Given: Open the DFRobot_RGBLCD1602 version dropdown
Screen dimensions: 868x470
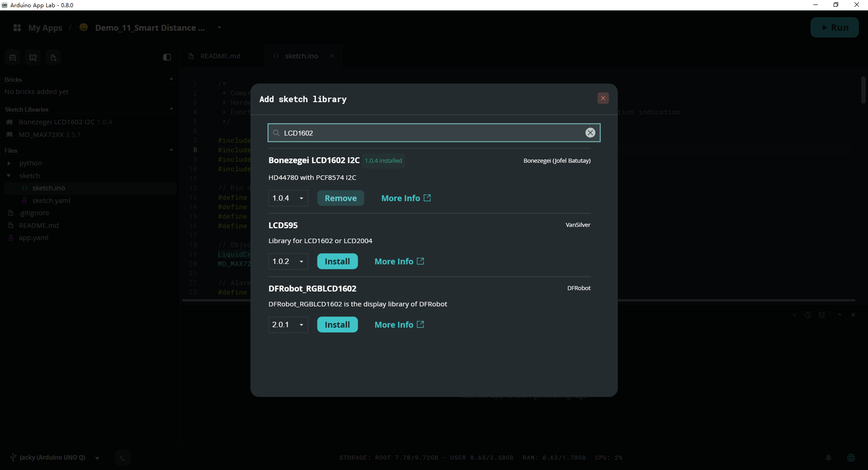Looking at the screenshot, I should point(288,324).
